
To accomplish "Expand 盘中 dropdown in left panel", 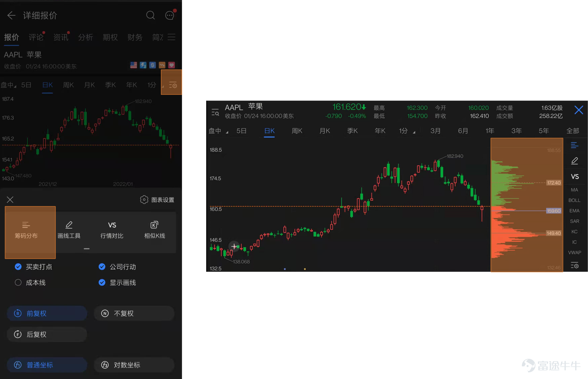I will coord(8,85).
